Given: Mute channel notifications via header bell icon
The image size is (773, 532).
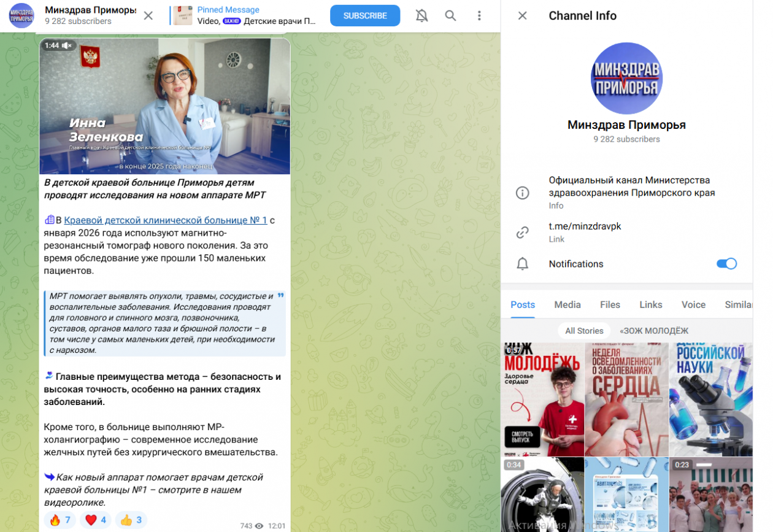Looking at the screenshot, I should (x=421, y=16).
